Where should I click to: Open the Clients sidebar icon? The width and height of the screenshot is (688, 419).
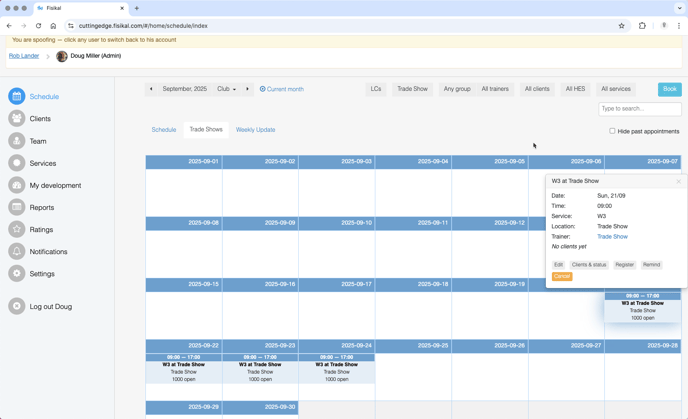[x=17, y=118]
